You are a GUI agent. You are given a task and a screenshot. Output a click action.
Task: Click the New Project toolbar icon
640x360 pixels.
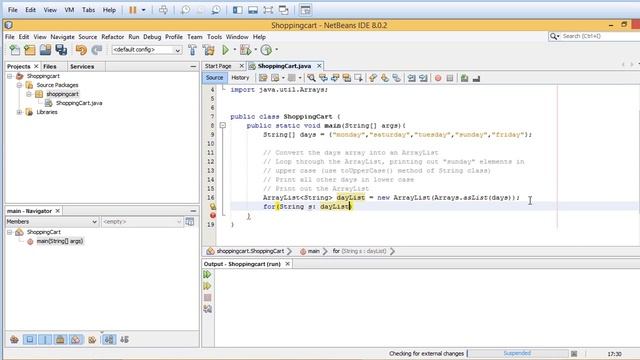tap(30, 50)
